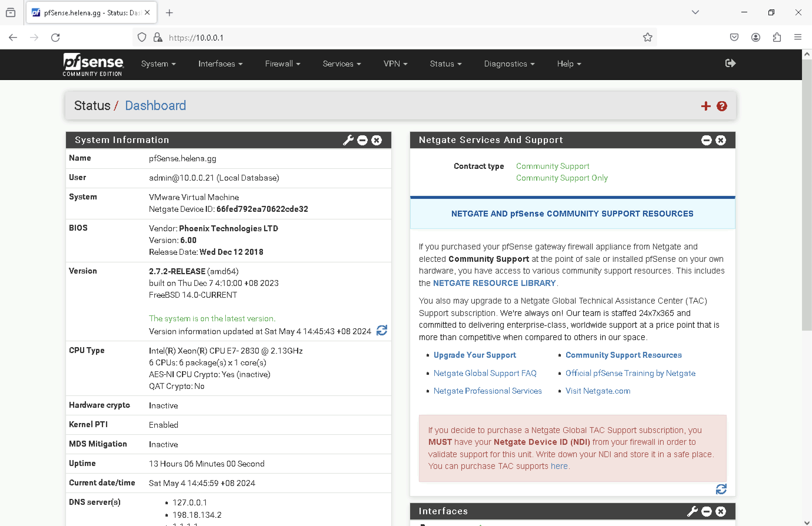Viewport: 812px width, 526px height.
Task: Expand the System dropdown menu
Action: pyautogui.click(x=158, y=64)
